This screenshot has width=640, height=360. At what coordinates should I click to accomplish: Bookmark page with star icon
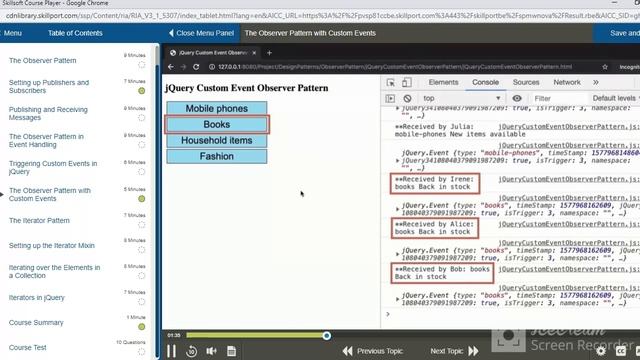coord(605,67)
